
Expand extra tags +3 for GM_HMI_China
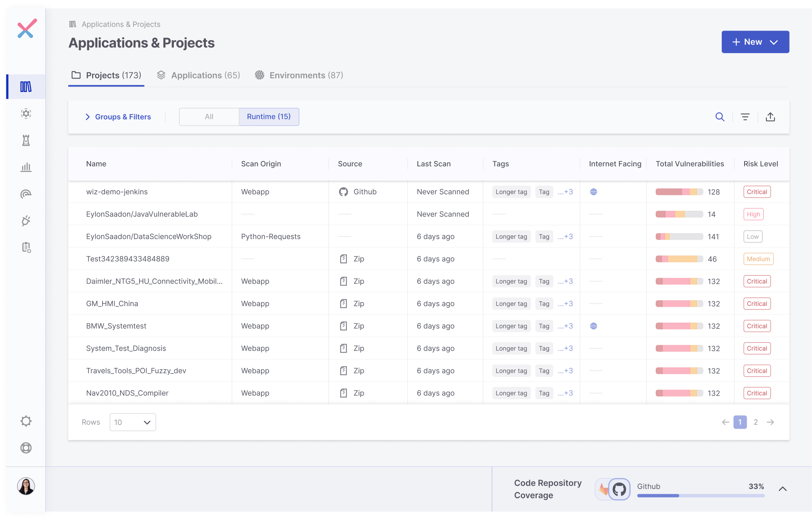565,304
